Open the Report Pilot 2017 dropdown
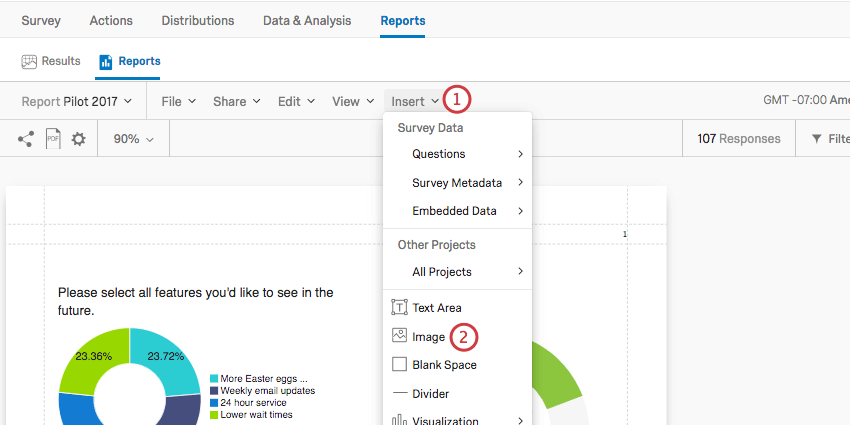The height and width of the screenshot is (425, 850). click(x=76, y=101)
